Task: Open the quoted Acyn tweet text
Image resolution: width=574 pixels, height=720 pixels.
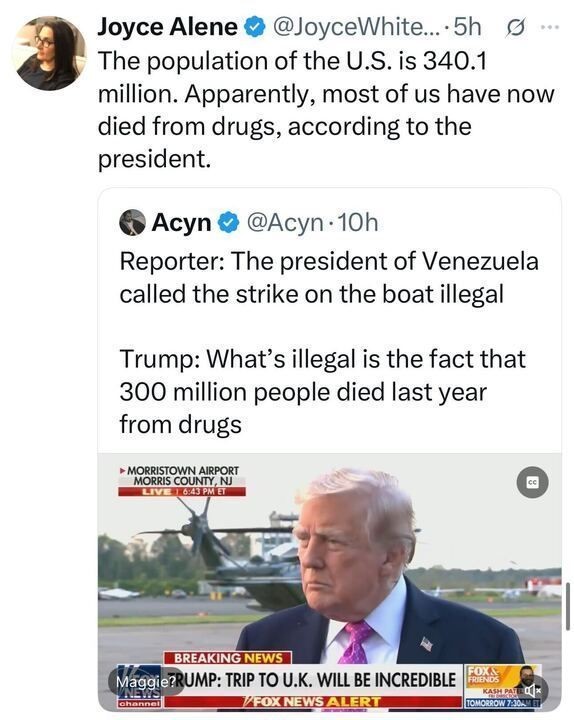Action: (x=329, y=343)
